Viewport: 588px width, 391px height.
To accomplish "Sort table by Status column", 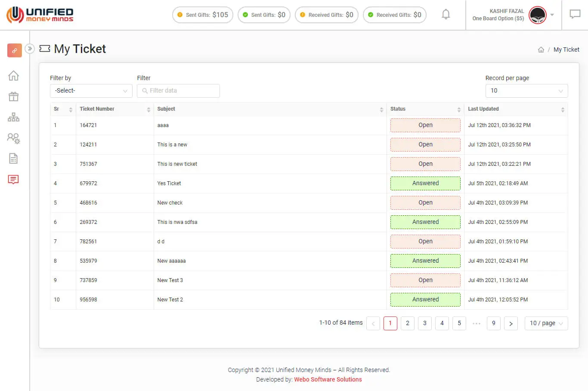I will point(459,109).
